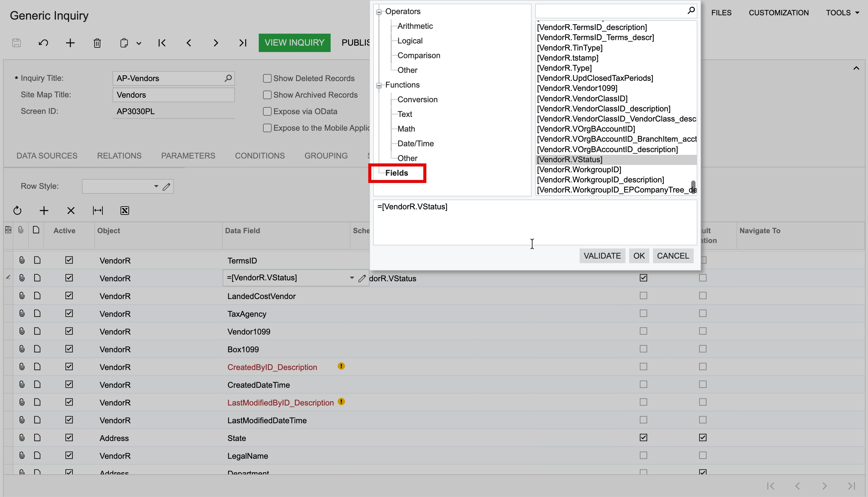Go to the first record in the toolbar
Screen dimensions: 868x497
[162, 43]
